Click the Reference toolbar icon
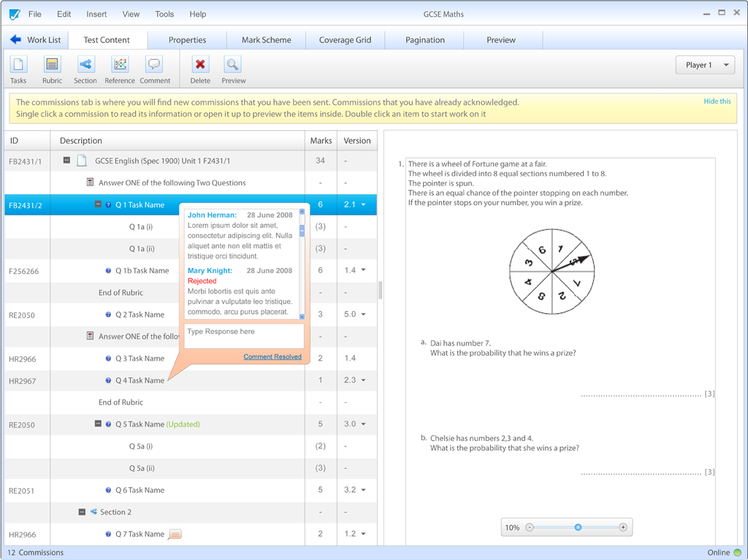 [120, 65]
